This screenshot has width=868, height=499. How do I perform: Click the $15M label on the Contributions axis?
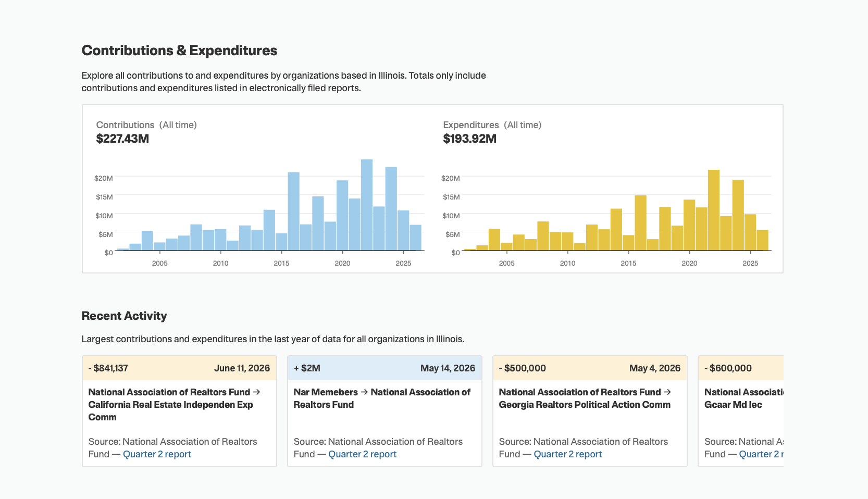tap(104, 197)
